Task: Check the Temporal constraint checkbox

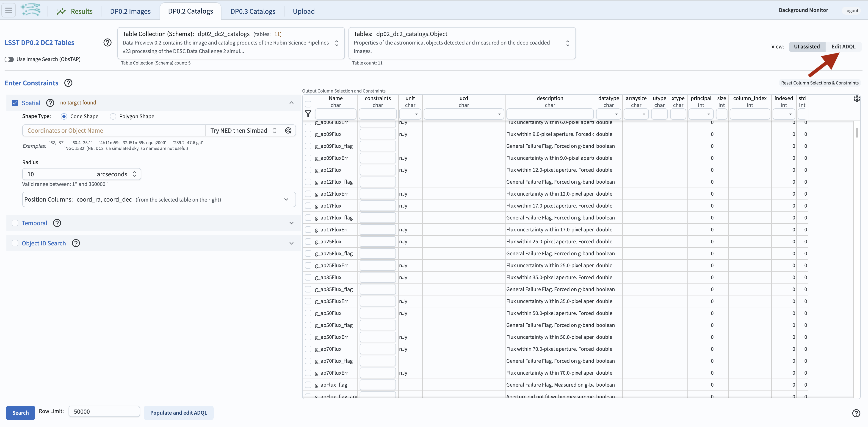Action: click(15, 223)
